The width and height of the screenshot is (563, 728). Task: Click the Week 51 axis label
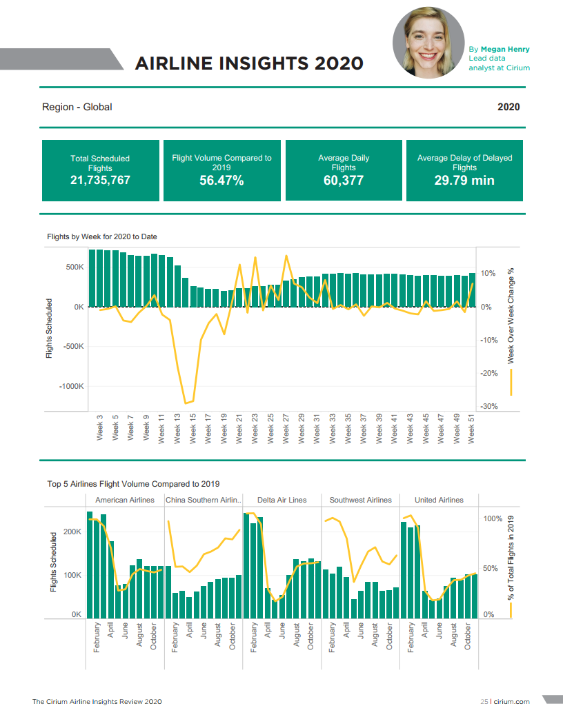tap(472, 427)
